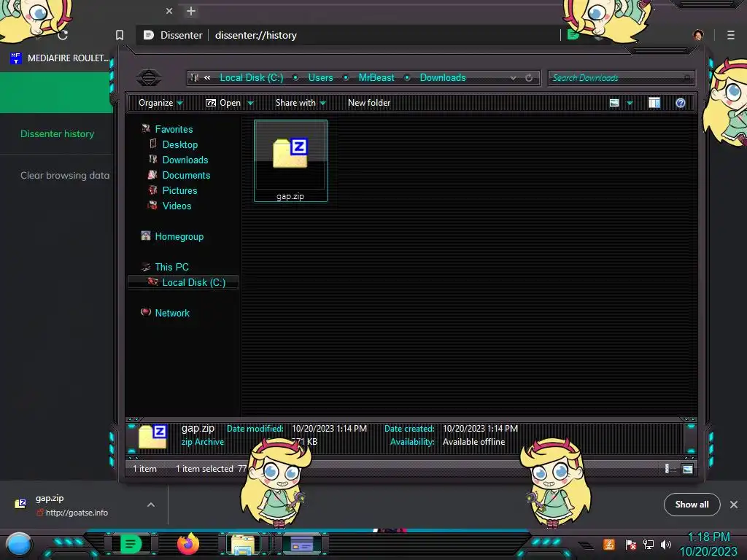Switch to large icons view using the status bar icon
This screenshot has height=560, width=747.
pyautogui.click(x=687, y=469)
